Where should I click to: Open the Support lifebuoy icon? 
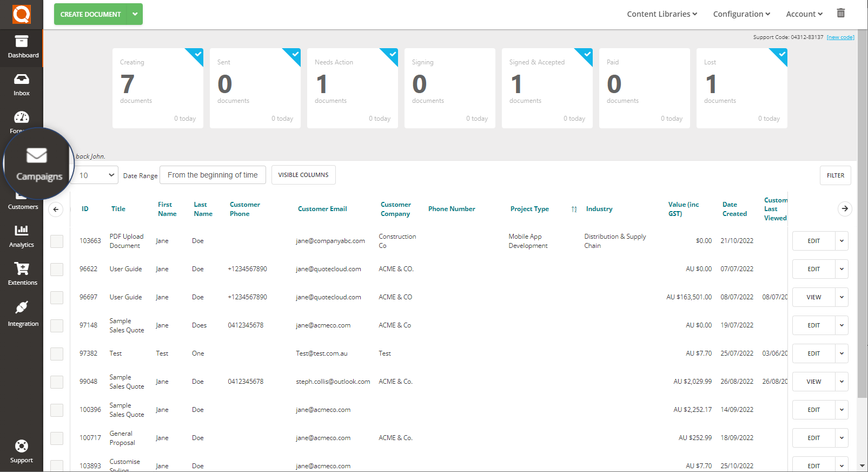(22, 451)
